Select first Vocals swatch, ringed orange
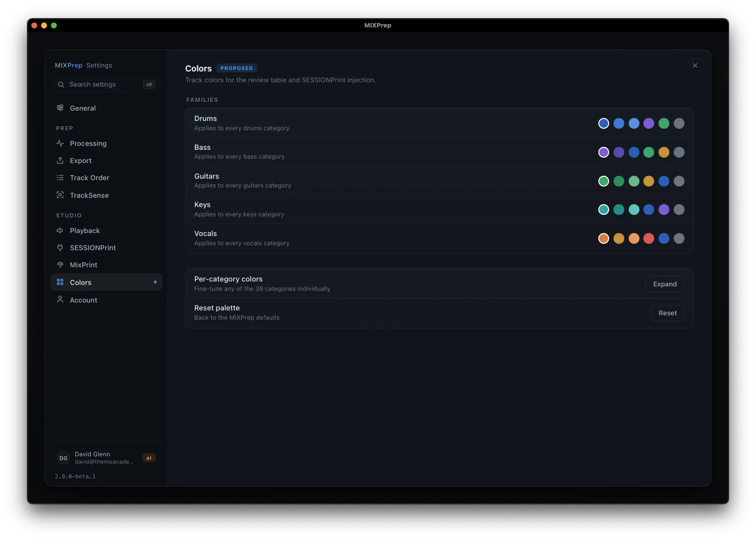The width and height of the screenshot is (756, 540). (604, 238)
